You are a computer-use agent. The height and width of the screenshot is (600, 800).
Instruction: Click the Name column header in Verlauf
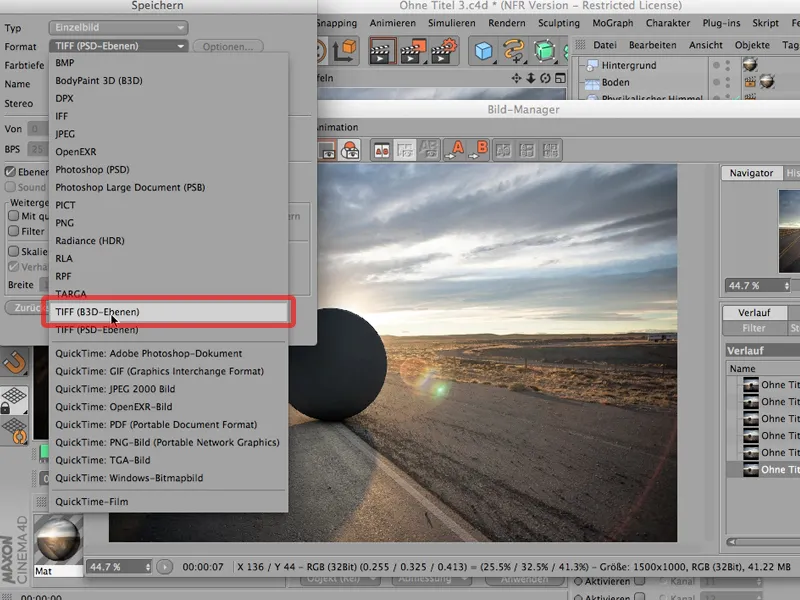pos(763,368)
